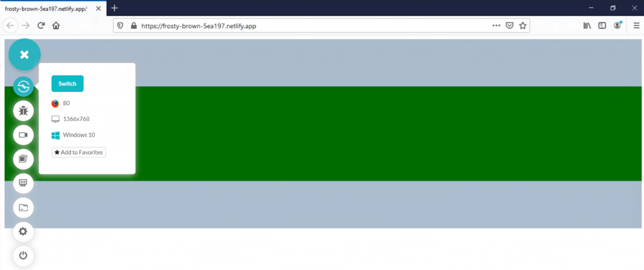Select the 1366x768 resolution entry
The width and height of the screenshot is (644, 270).
[72, 119]
